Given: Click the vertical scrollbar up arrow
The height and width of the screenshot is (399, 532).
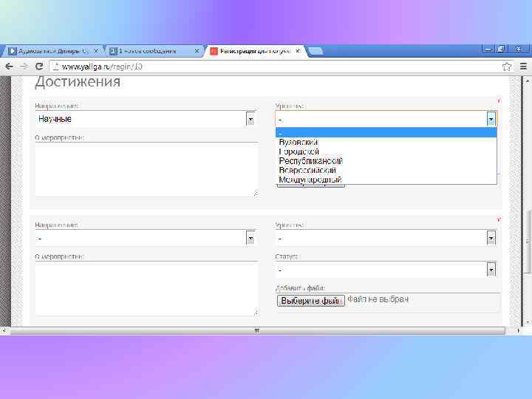Looking at the screenshot, I should (528, 81).
